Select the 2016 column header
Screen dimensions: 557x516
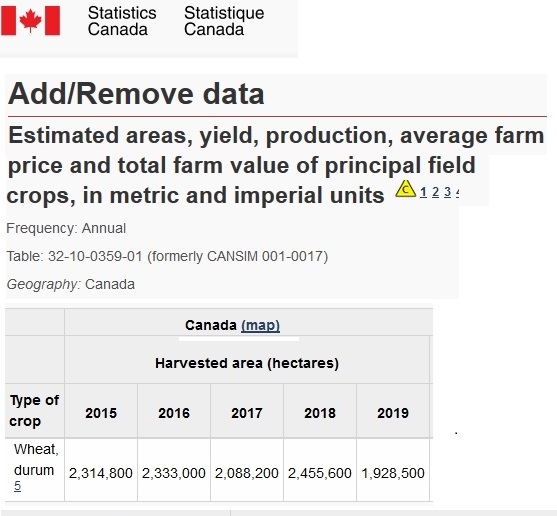point(174,413)
